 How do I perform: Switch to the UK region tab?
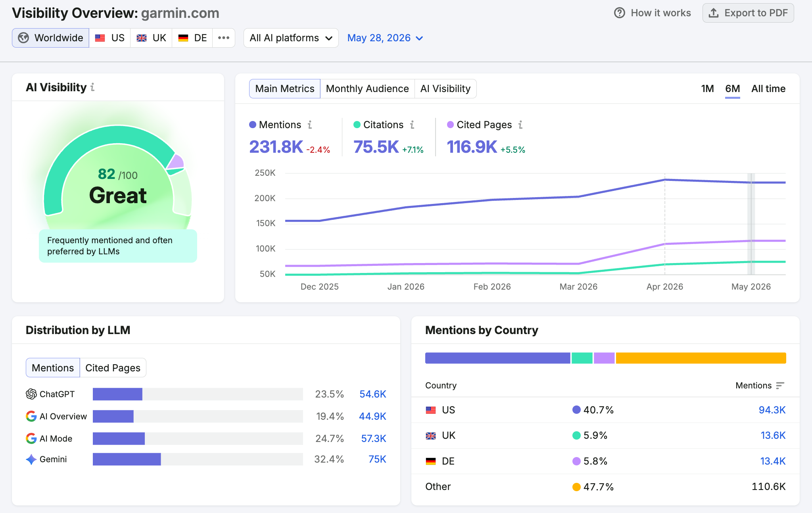pyautogui.click(x=151, y=38)
